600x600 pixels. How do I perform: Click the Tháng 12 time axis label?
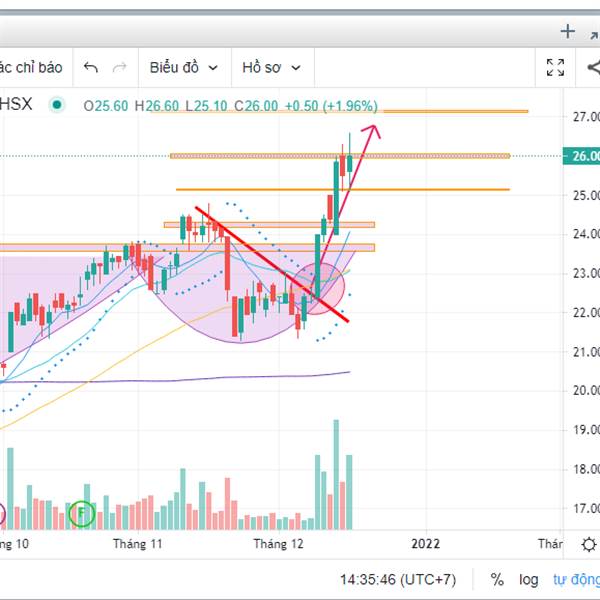pos(278,544)
